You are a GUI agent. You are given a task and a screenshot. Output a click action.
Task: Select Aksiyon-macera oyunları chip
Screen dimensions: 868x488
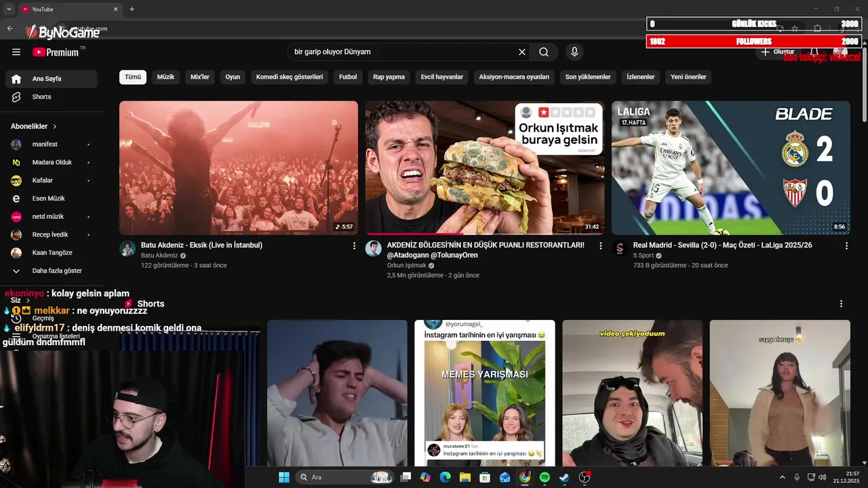(x=514, y=77)
